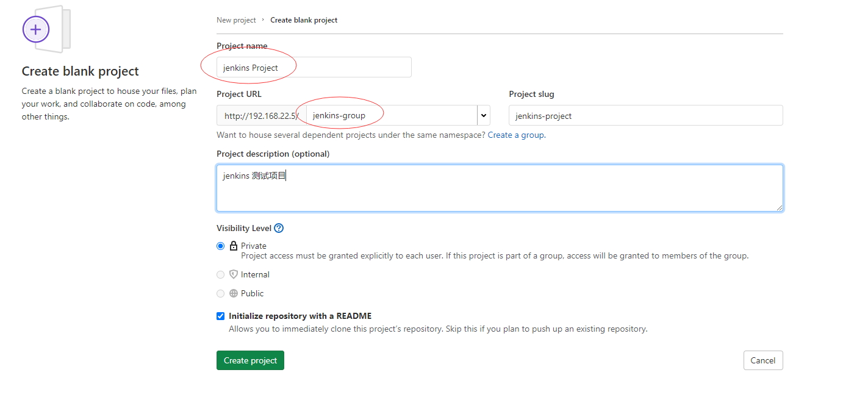Viewport: 868px width, 403px height.
Task: Go back to New project breadcrumb
Action: pyautogui.click(x=236, y=20)
